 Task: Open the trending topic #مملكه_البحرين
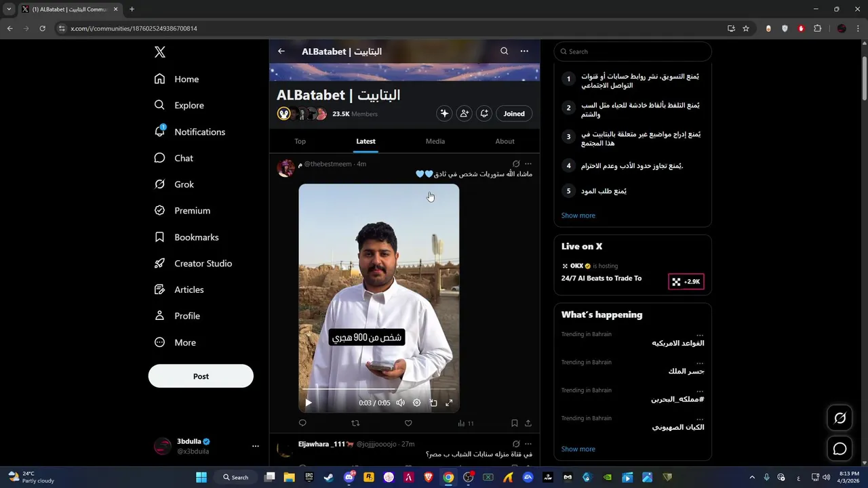click(x=677, y=399)
